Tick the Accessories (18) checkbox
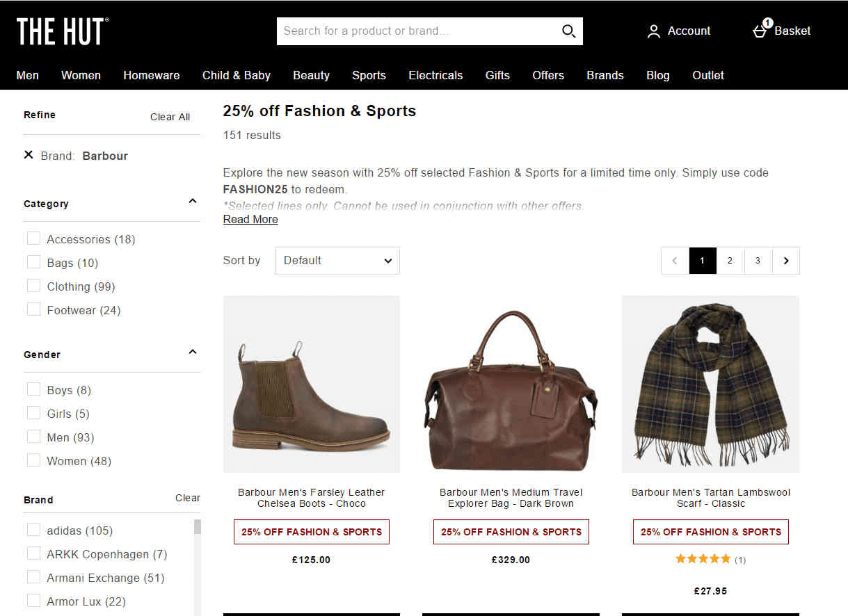Viewport: 848px width, 616px height. pos(33,238)
